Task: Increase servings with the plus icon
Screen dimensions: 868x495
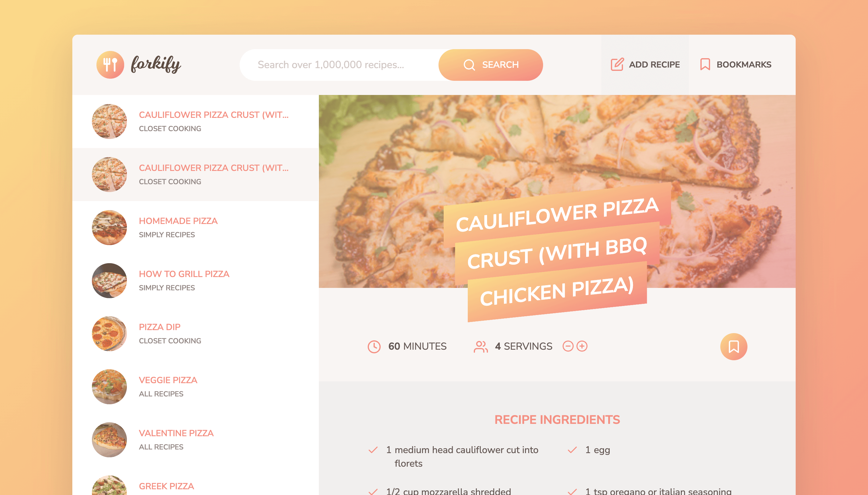Action: point(582,346)
